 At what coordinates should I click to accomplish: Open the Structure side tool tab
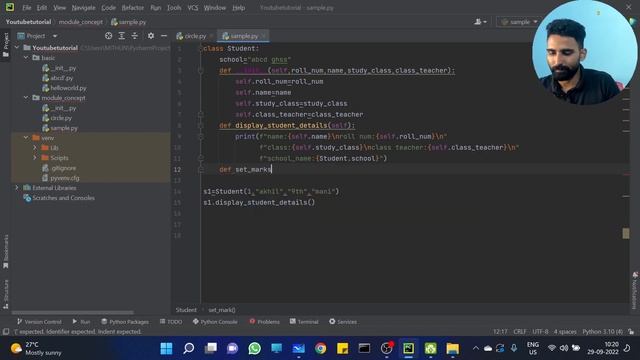point(6,294)
